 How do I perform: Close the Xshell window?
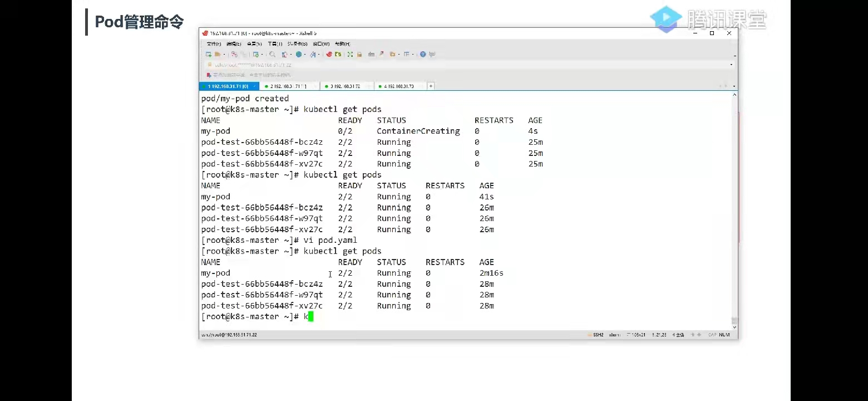click(x=729, y=33)
